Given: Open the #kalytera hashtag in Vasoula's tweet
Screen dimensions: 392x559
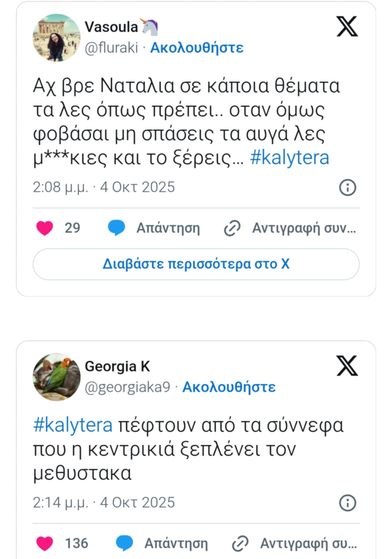Looking at the screenshot, I should coord(289,158).
